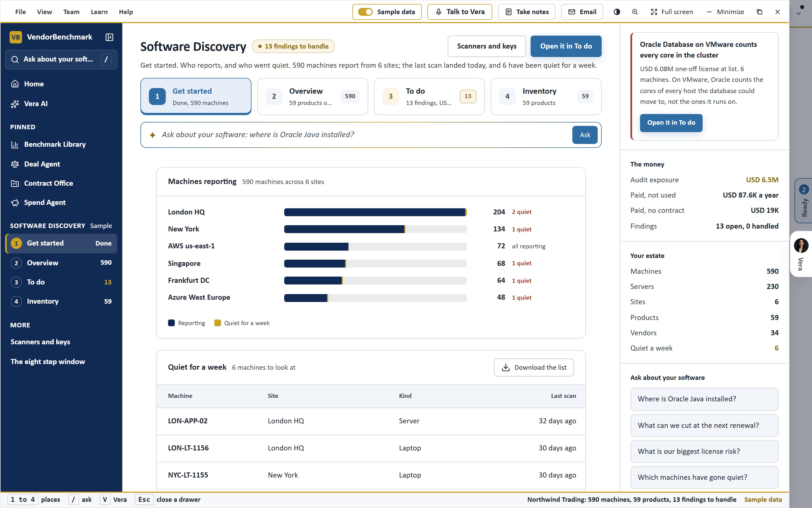Click Sample data label in status bar
This screenshot has height=508, width=812.
point(763,500)
